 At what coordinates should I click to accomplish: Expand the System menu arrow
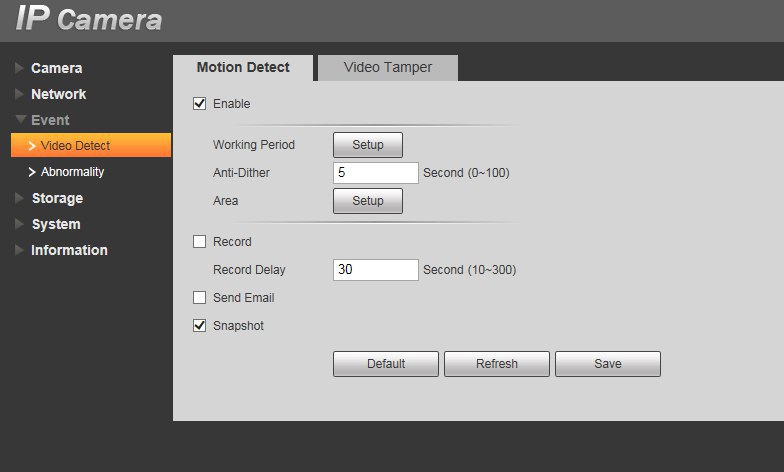click(x=19, y=224)
